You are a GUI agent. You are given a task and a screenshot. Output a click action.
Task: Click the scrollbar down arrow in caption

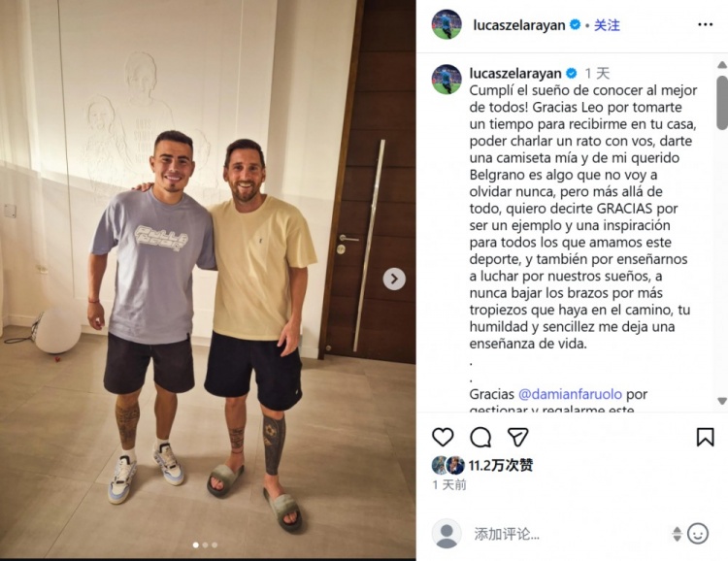point(722,401)
